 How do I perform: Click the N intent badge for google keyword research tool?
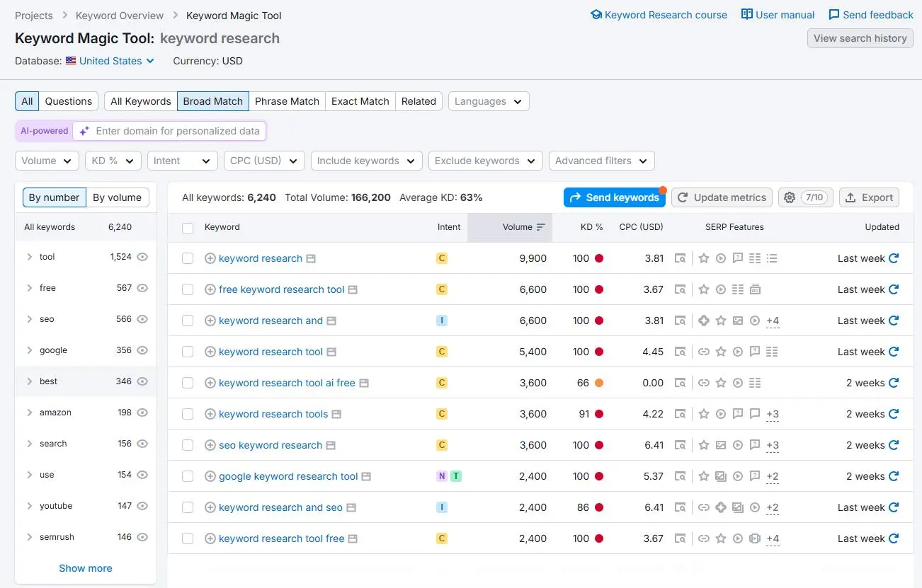click(442, 476)
